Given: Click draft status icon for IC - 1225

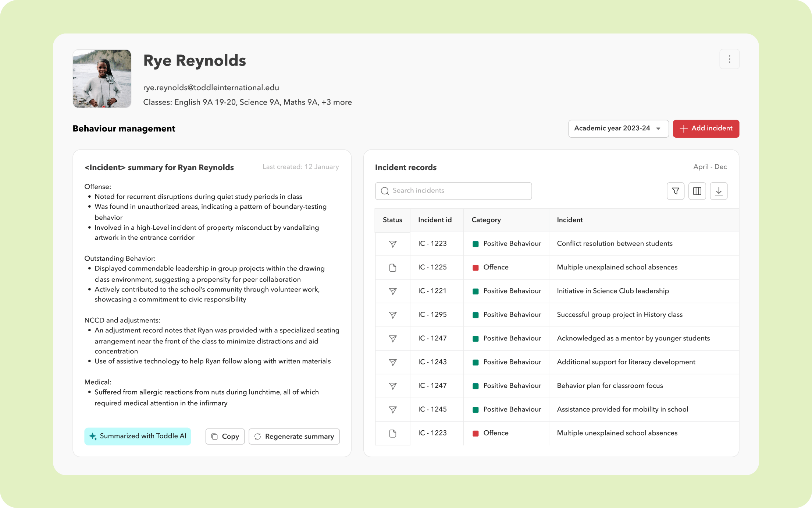Looking at the screenshot, I should point(393,268).
